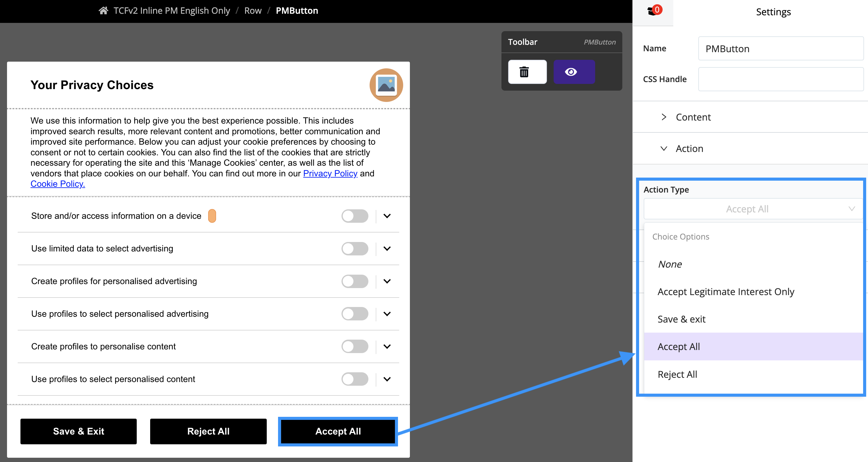Click the home icon in the breadcrumb
The image size is (868, 462).
pyautogui.click(x=103, y=10)
